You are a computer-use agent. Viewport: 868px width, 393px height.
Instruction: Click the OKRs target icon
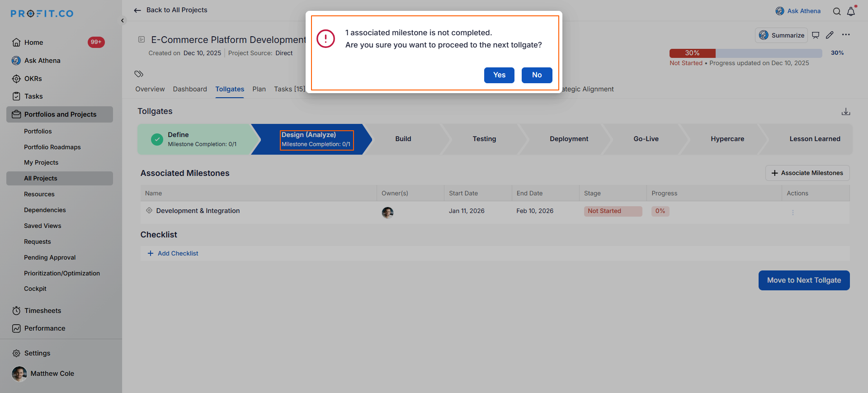coord(16,79)
